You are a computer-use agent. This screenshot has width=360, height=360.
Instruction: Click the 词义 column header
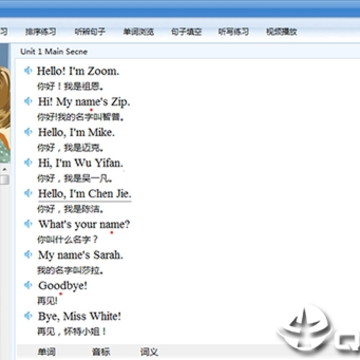[x=149, y=352]
